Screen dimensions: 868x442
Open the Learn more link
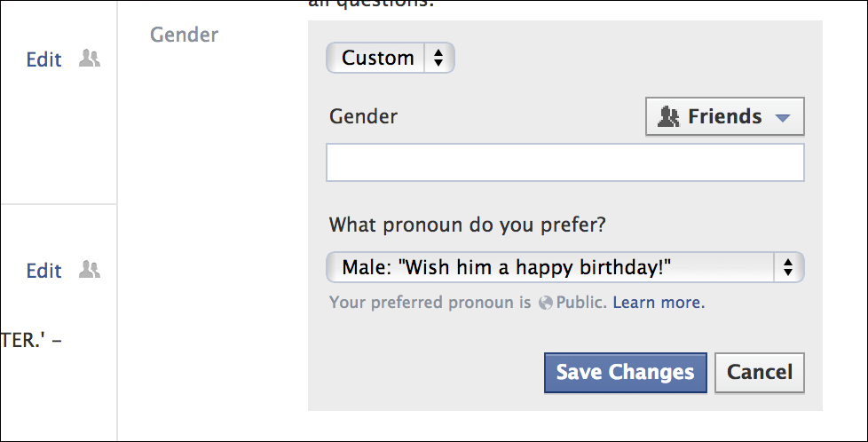(x=659, y=303)
